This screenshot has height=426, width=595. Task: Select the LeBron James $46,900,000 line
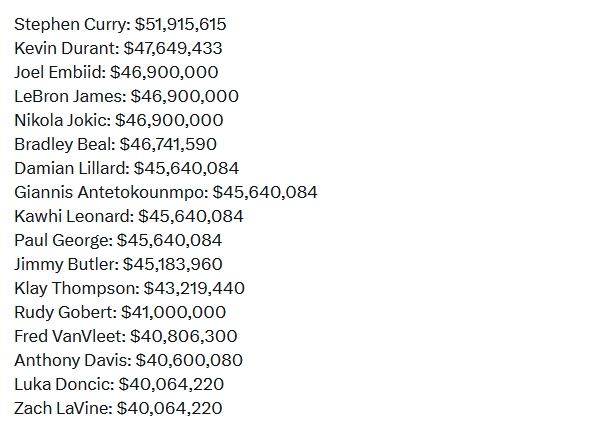point(126,96)
